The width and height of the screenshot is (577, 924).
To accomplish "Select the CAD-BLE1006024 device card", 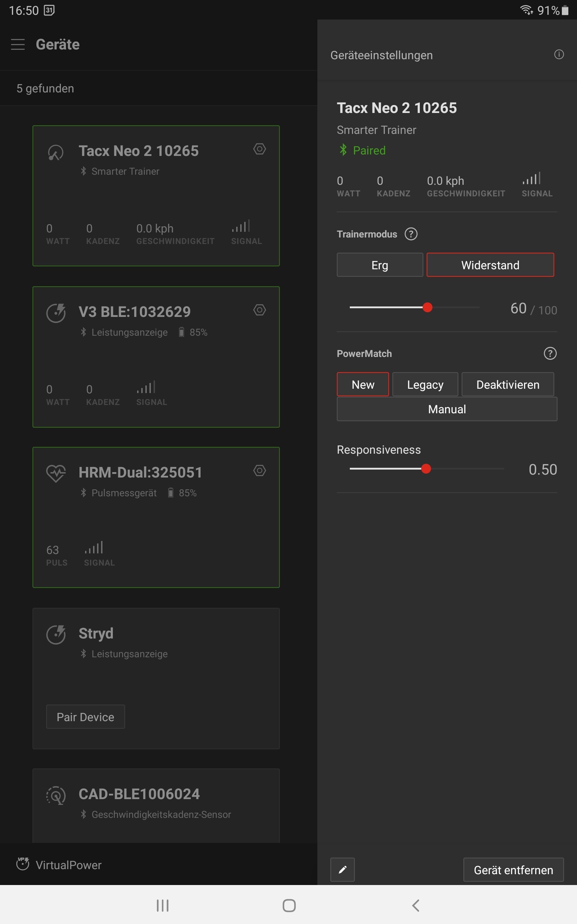I will click(156, 806).
